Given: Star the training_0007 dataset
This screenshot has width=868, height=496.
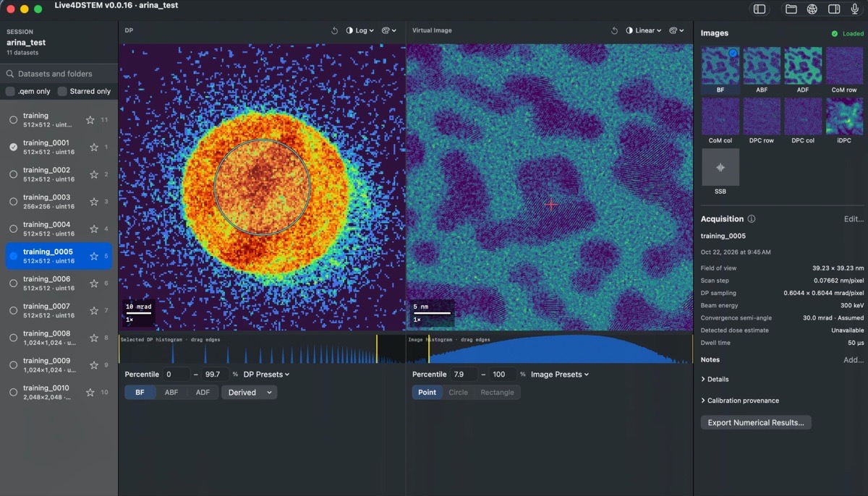Looking at the screenshot, I should click(x=94, y=311).
